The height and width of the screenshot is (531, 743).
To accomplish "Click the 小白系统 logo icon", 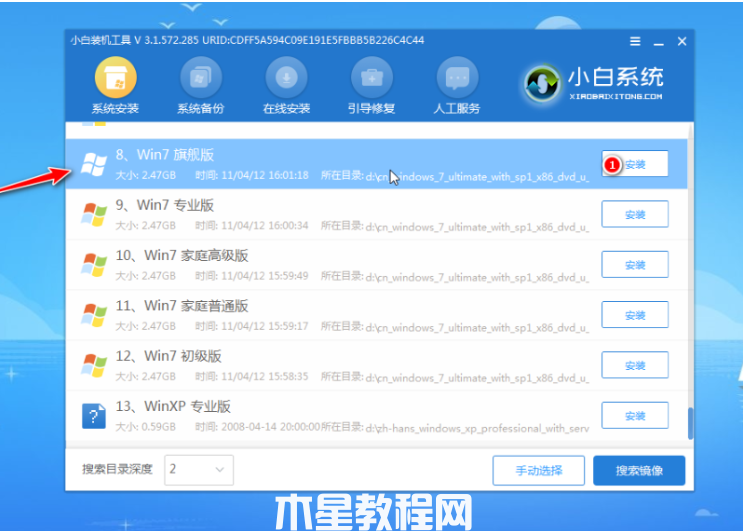I will pos(542,84).
